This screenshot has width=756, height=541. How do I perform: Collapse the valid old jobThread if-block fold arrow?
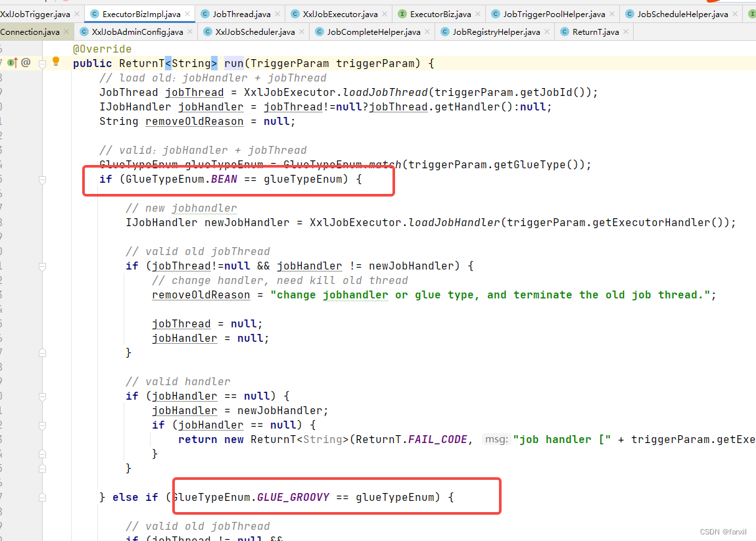(x=42, y=266)
